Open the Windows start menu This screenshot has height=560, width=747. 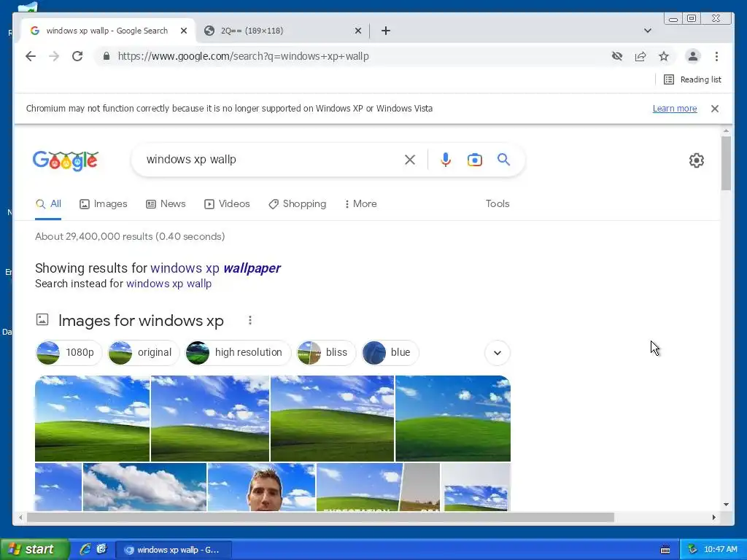click(34, 549)
